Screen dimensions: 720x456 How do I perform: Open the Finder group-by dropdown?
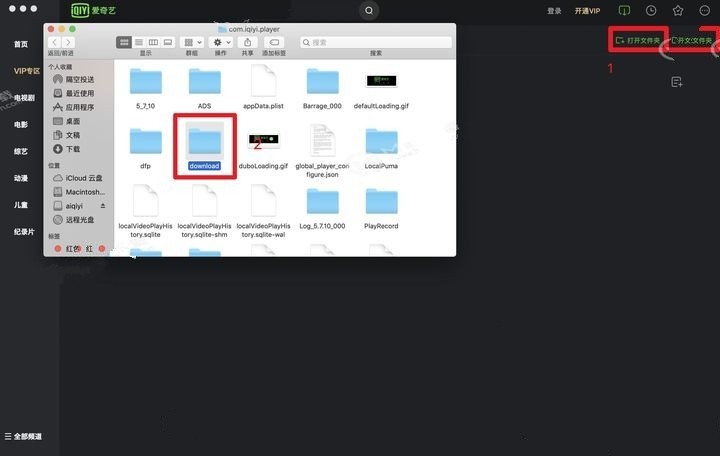(192, 43)
